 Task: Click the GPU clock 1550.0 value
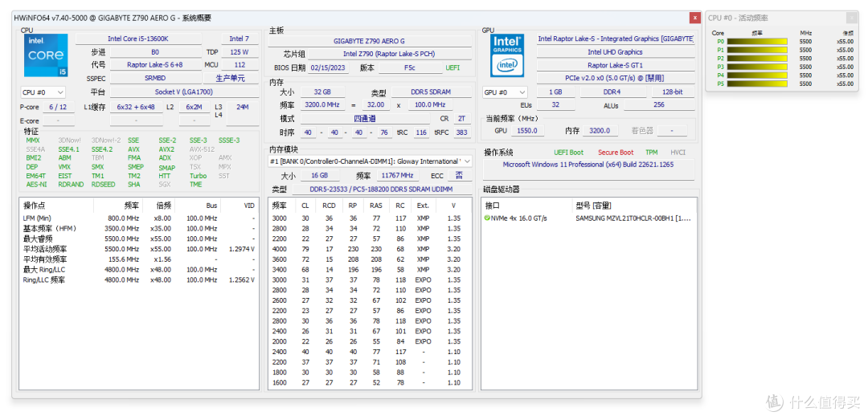[527, 131]
